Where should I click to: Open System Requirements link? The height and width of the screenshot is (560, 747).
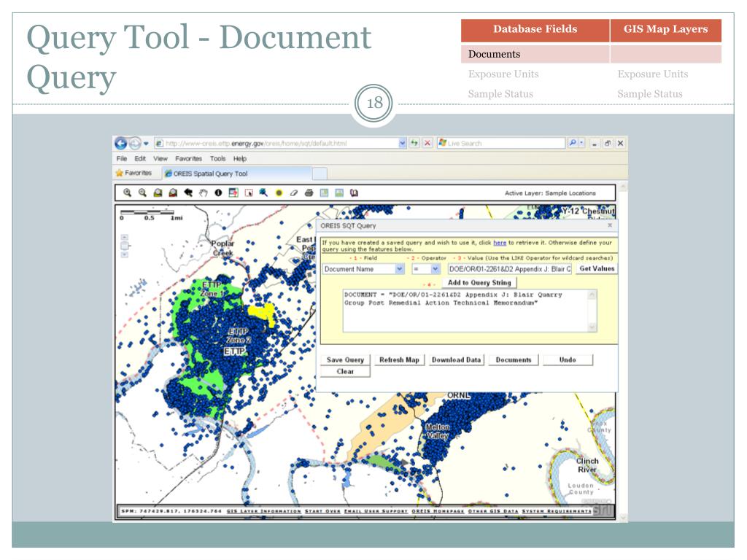pos(557,511)
